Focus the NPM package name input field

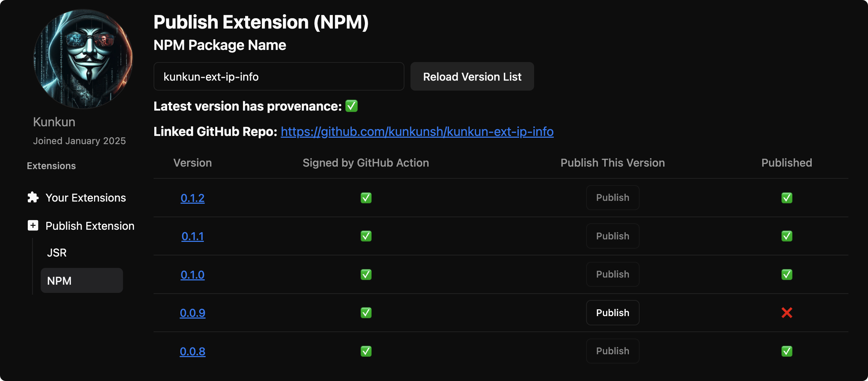coord(279,77)
